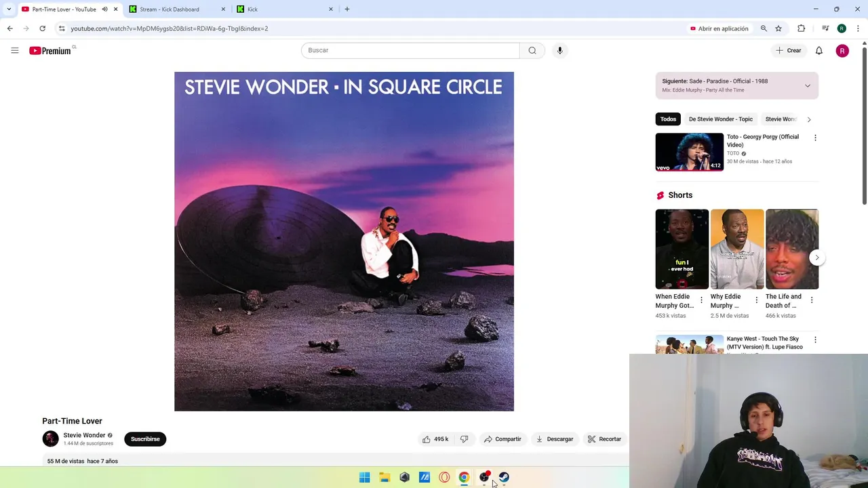Open options for Kanye West Touch The Sky
The image size is (868, 488).
click(x=815, y=340)
